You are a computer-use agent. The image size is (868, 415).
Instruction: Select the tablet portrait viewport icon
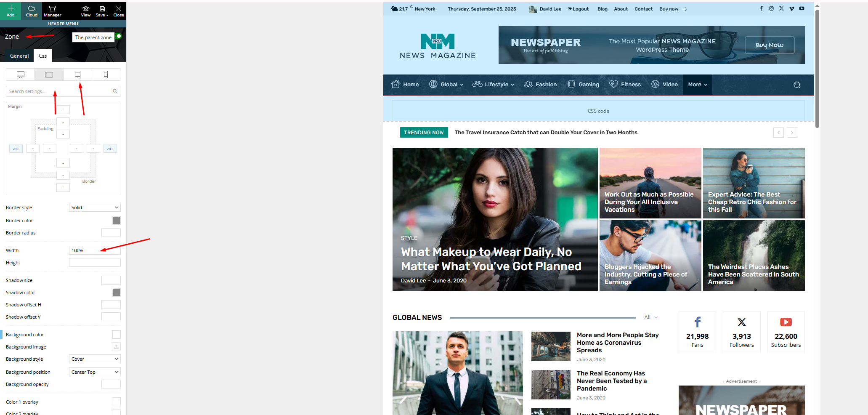click(x=77, y=74)
